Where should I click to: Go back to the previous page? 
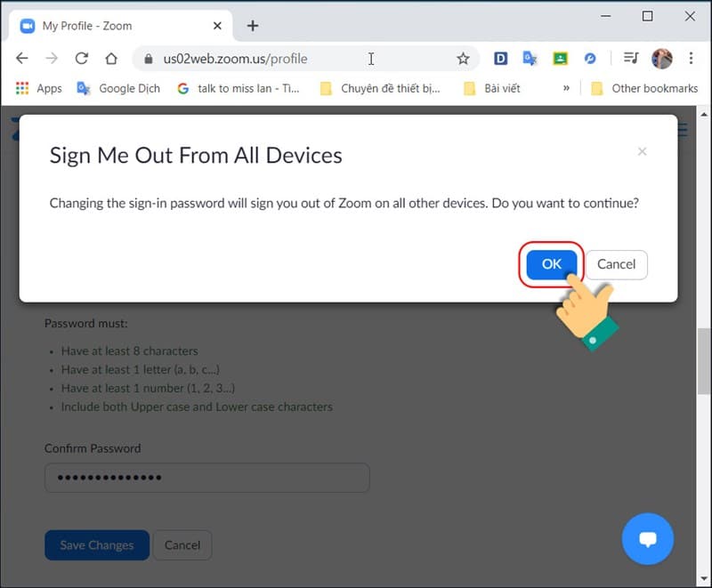(x=22, y=59)
